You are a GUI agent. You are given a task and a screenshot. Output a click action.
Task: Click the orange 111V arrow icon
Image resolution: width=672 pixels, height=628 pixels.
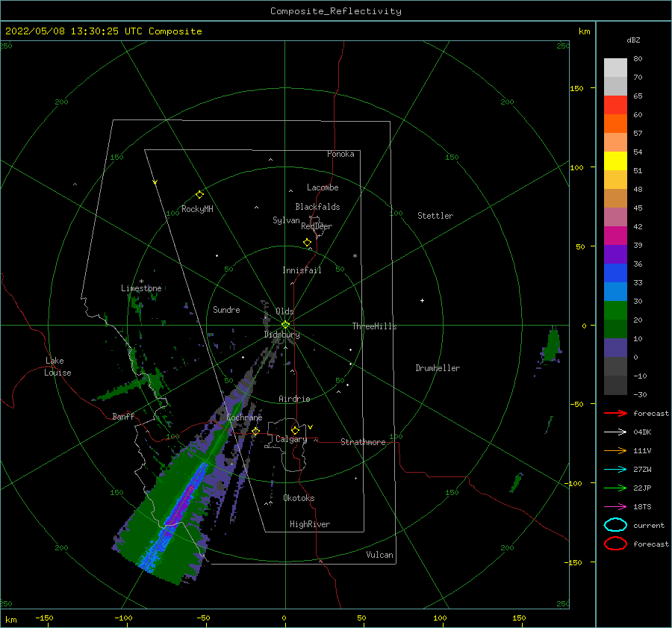pos(615,450)
